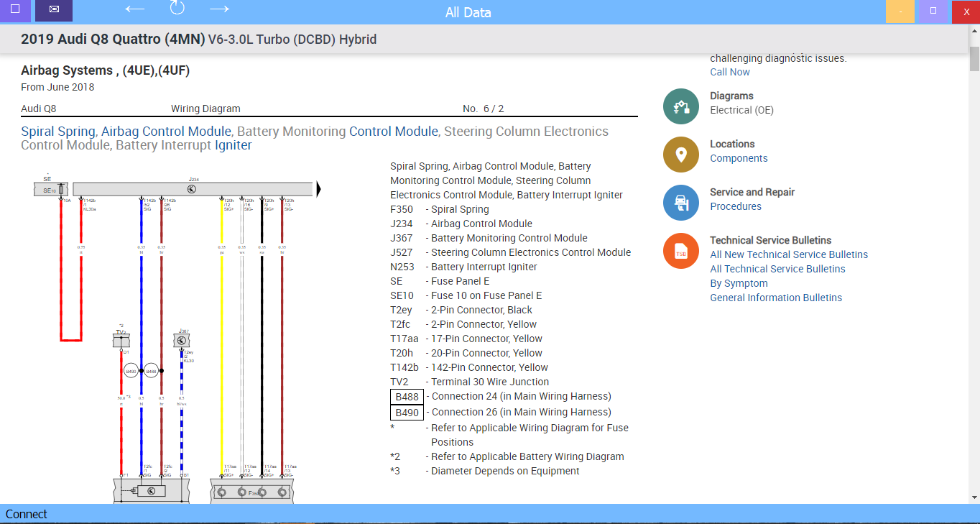The height and width of the screenshot is (524, 980).
Task: Click 'T2ey - 2-Pin Connector, Black'
Action: point(461,310)
